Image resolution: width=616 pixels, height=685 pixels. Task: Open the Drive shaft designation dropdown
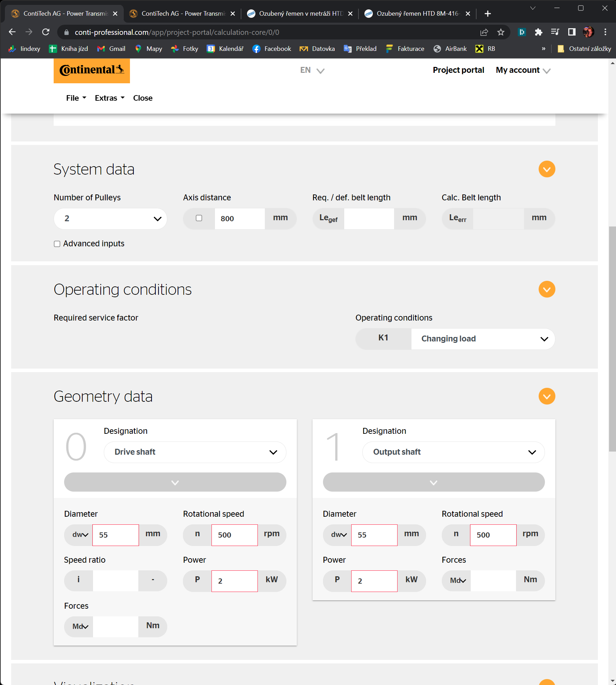coord(195,452)
